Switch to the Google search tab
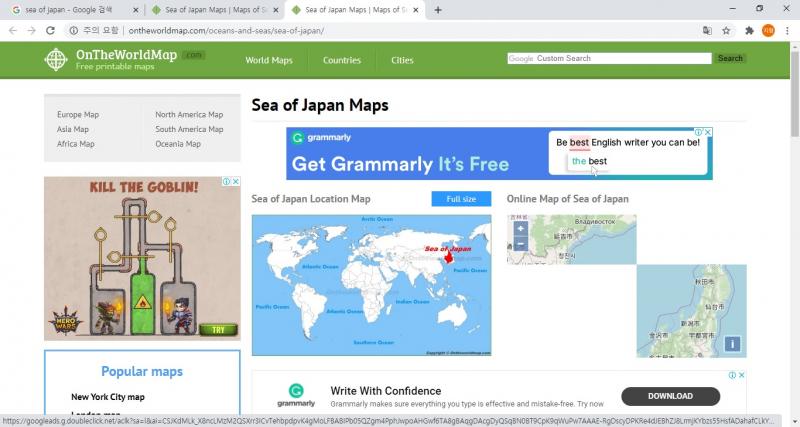The image size is (800, 427). pos(70,10)
